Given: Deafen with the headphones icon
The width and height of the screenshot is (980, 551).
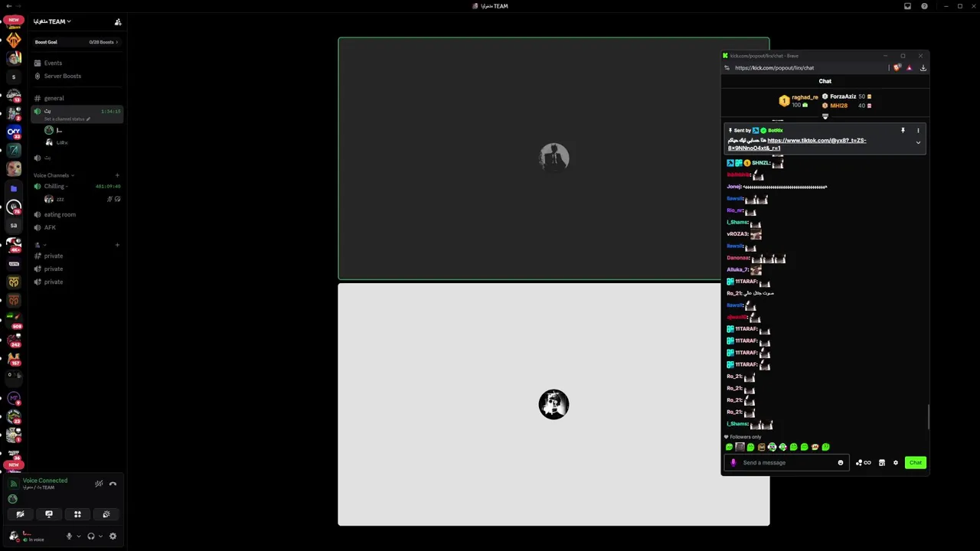Looking at the screenshot, I should [91, 536].
